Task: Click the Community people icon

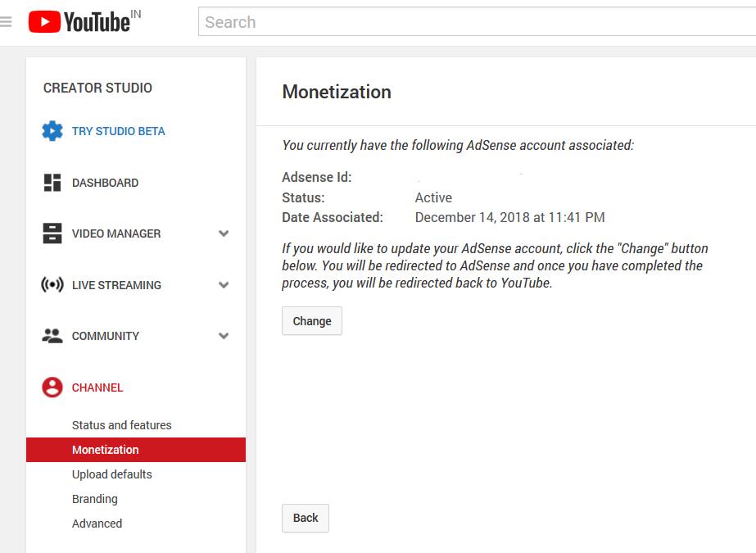Action: (x=52, y=336)
